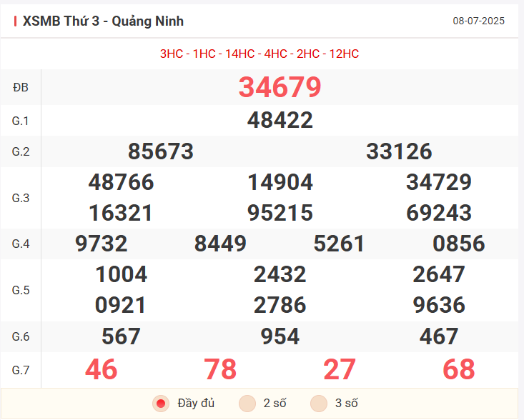The height and width of the screenshot is (420, 524).
Task: Click G.7 number 27
Action: point(339,369)
